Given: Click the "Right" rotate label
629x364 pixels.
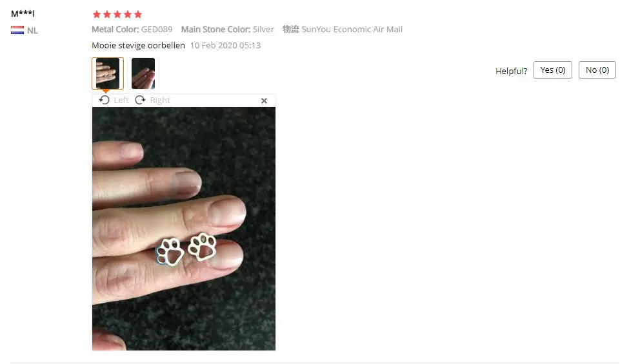Looking at the screenshot, I should [160, 100].
